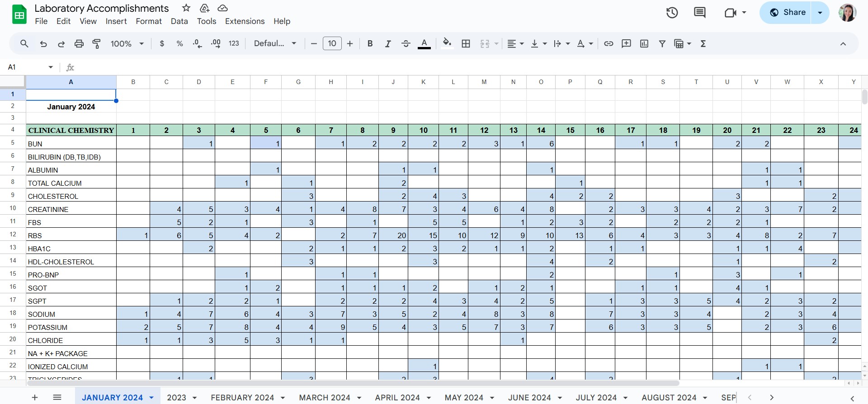Image resolution: width=868 pixels, height=404 pixels.
Task: Print the spreadsheet
Action: 79,44
